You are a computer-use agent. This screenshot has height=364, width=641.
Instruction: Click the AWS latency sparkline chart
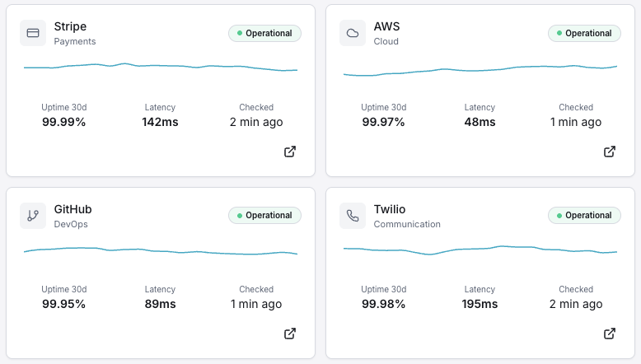pyautogui.click(x=480, y=70)
